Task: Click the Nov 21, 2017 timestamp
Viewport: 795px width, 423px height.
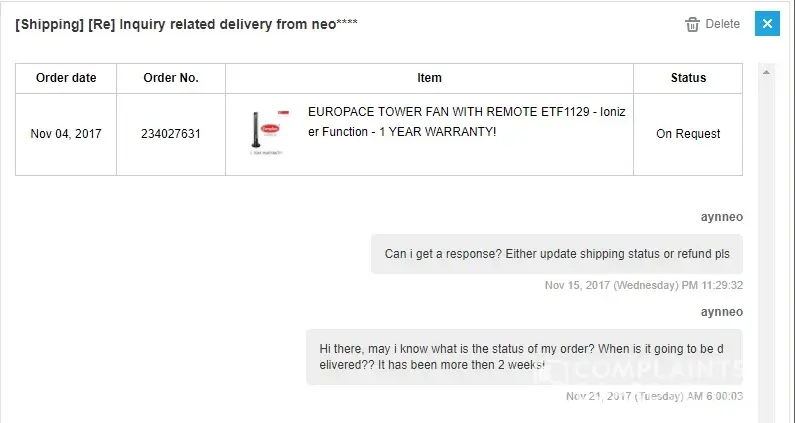Action: click(x=654, y=396)
